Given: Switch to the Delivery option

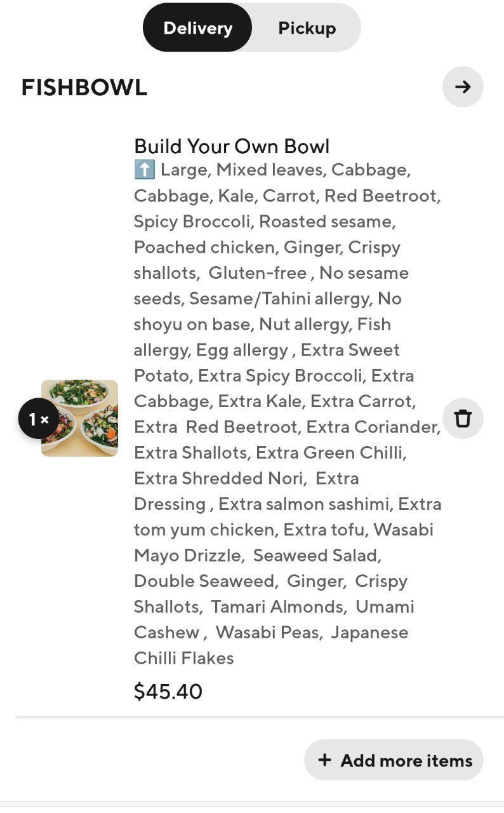Looking at the screenshot, I should point(197,28).
